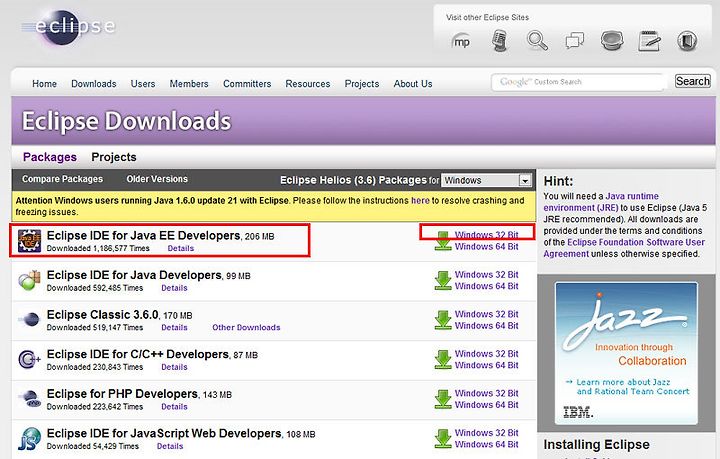Download Java EE Developers Windows 32 Bit
Screen dimensions: 720x459
[486, 235]
